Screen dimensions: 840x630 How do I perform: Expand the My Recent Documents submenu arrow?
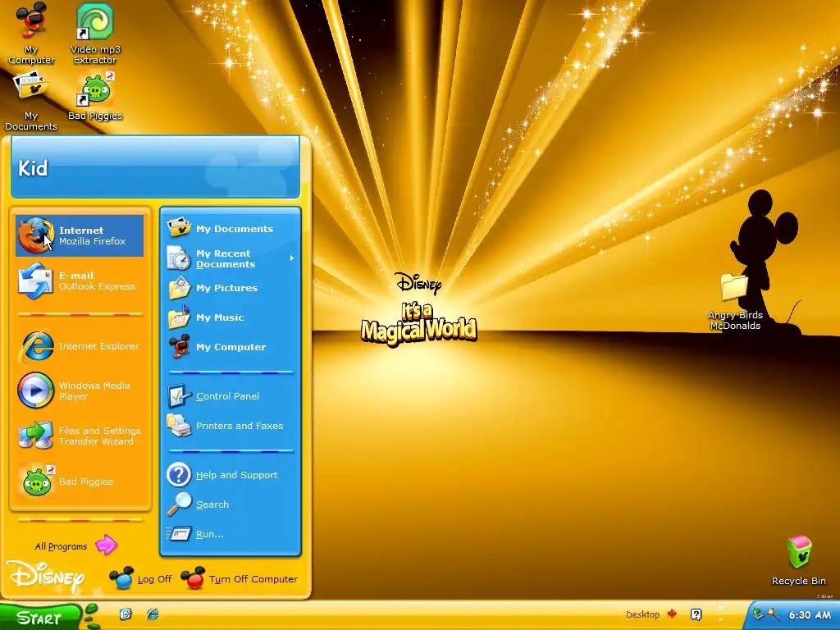pos(292,258)
